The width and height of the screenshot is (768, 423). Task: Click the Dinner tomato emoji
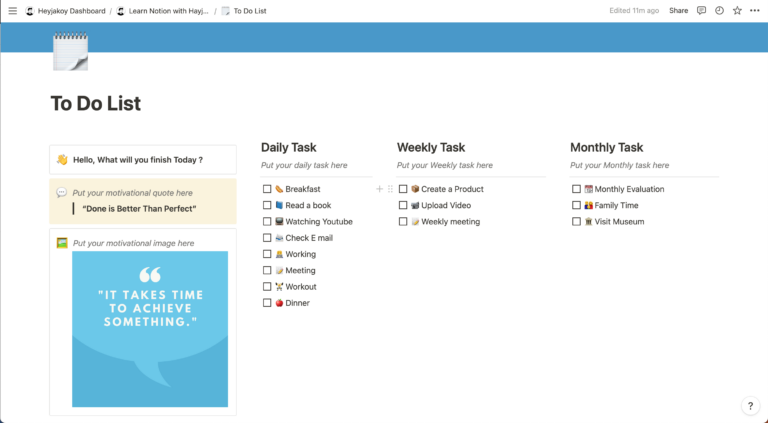[279, 303]
